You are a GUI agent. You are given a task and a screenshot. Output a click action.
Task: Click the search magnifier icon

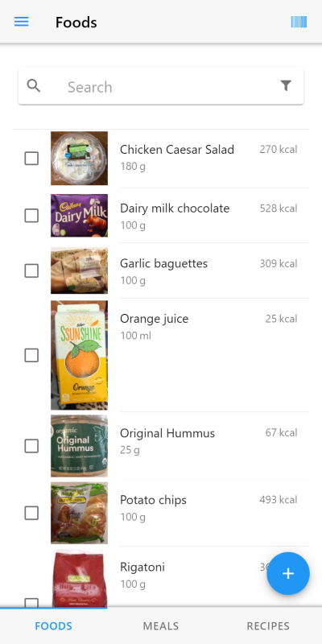tap(34, 86)
